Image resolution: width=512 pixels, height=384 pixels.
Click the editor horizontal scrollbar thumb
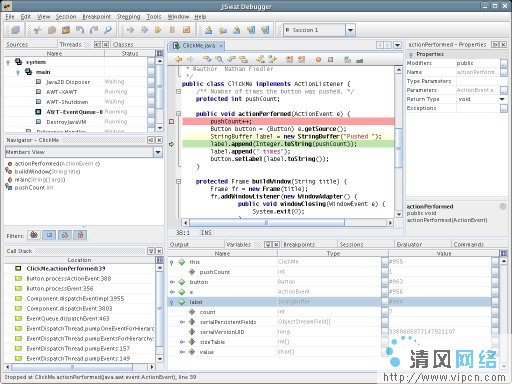tap(267, 223)
